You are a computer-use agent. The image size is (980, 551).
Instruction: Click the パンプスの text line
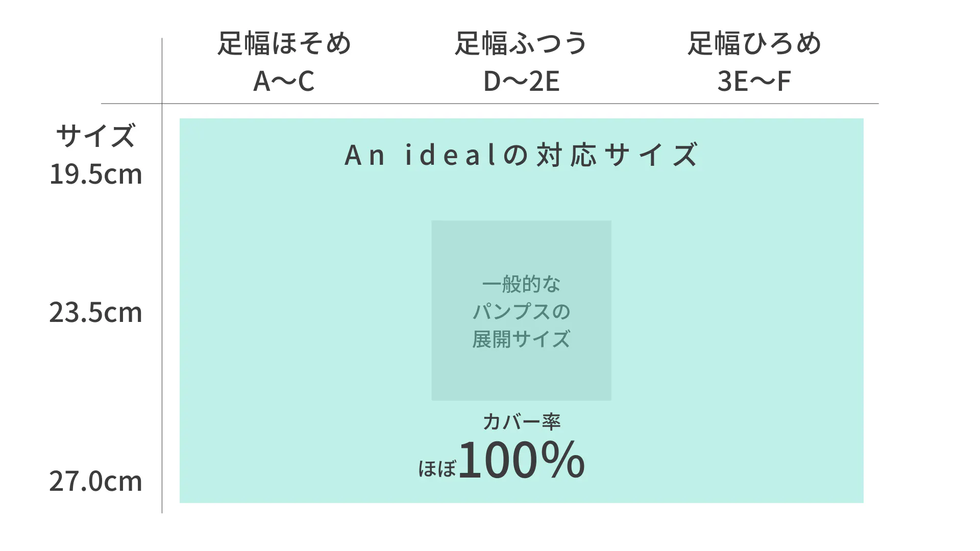[521, 312]
